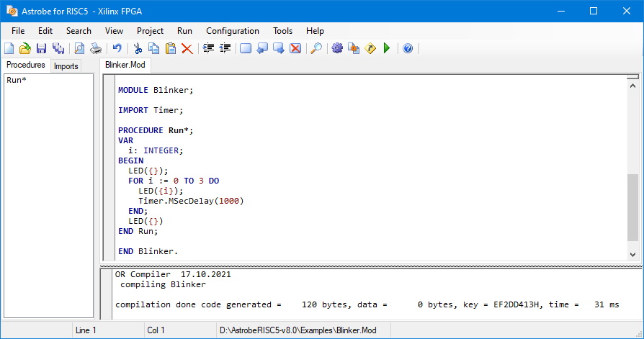Open the Project menu
The height and width of the screenshot is (339, 644).
150,31
